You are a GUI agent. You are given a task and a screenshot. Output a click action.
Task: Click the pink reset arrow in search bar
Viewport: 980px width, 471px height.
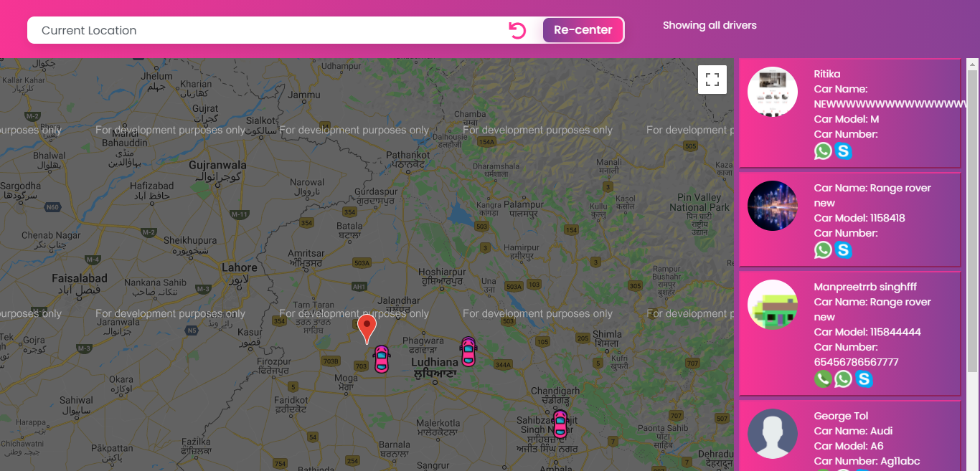(x=517, y=30)
